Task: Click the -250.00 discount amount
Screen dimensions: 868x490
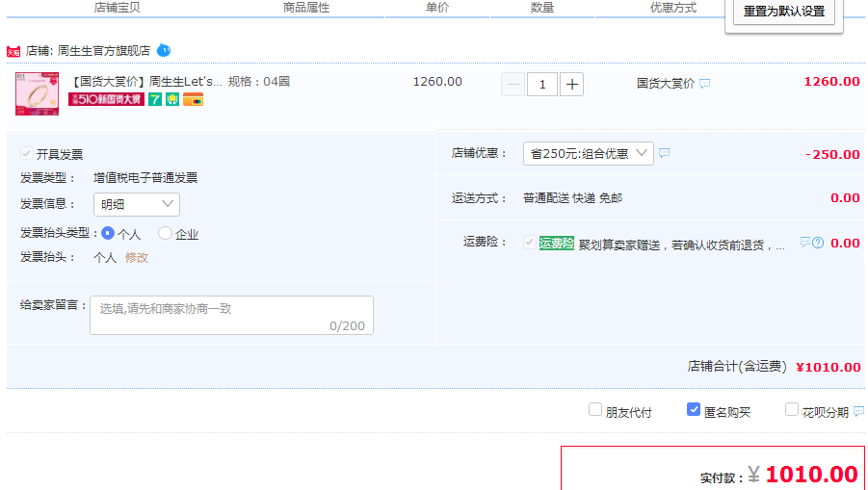Action: click(832, 155)
